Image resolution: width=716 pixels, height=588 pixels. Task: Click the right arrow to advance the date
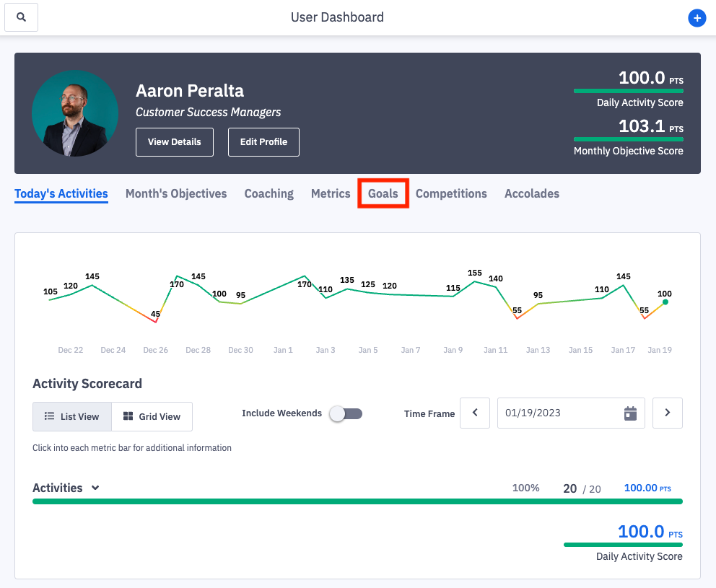click(667, 413)
